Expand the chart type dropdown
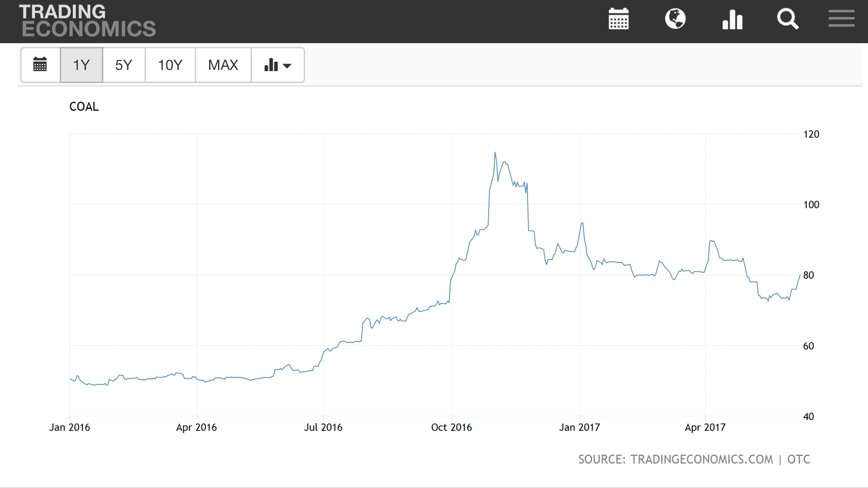The height and width of the screenshot is (488, 868). 278,65
